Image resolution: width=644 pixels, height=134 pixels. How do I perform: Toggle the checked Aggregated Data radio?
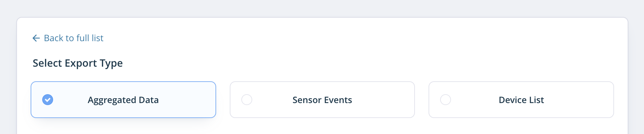click(x=48, y=100)
